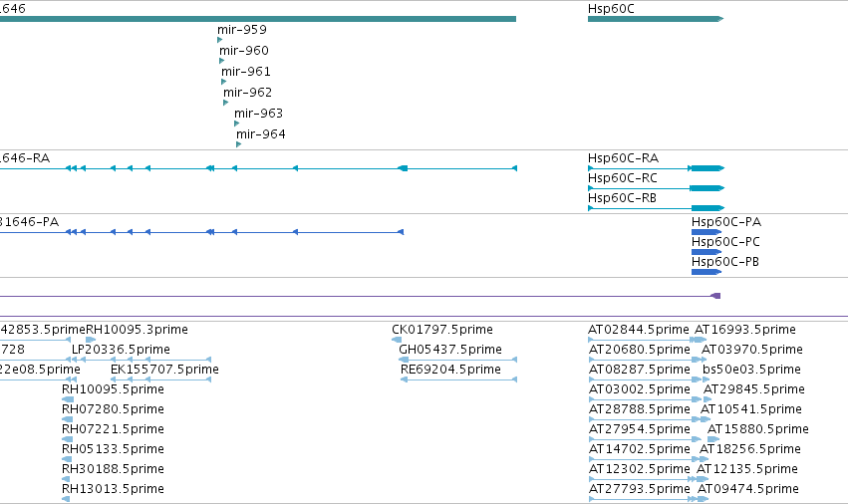
Task: Open the RE69204.5prime EST entry
Action: click(x=450, y=370)
